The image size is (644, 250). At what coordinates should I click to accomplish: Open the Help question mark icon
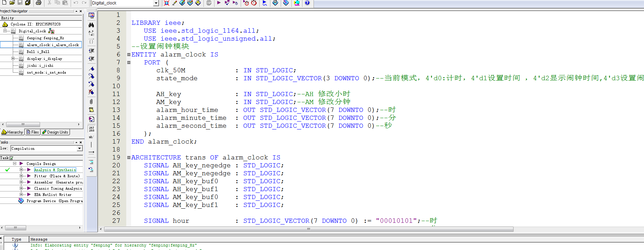307,3
